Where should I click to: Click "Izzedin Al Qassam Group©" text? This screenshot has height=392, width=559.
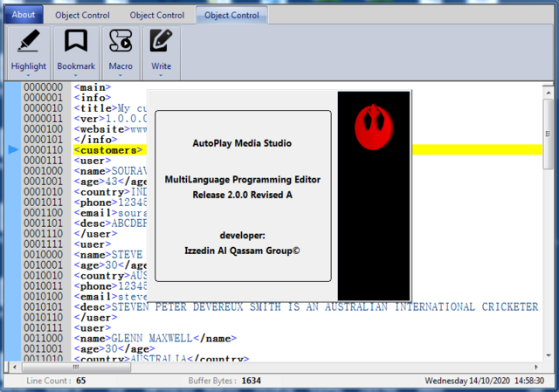[243, 251]
